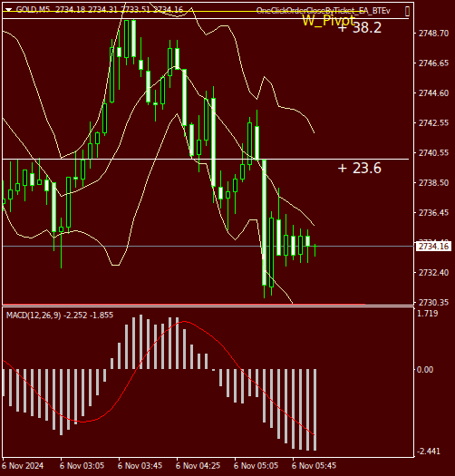The image size is (455, 476).
Task: Click price scale value 2740.55
Action: pyautogui.click(x=433, y=152)
